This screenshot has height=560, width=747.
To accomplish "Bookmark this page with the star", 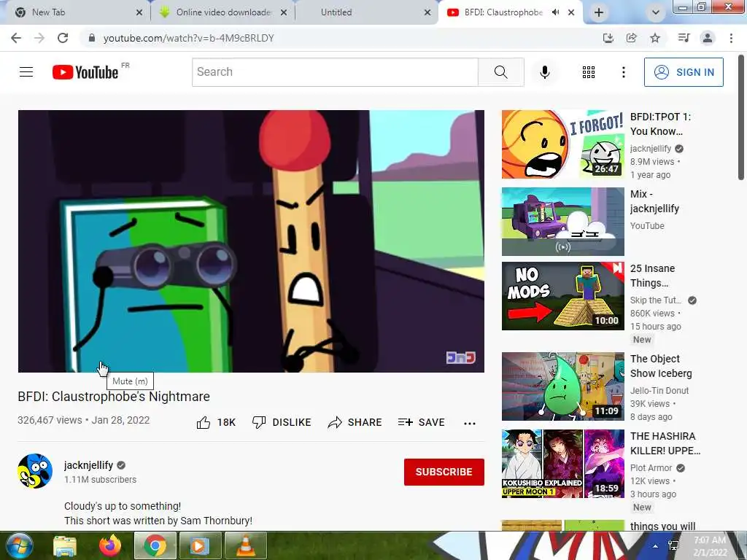I will [655, 38].
